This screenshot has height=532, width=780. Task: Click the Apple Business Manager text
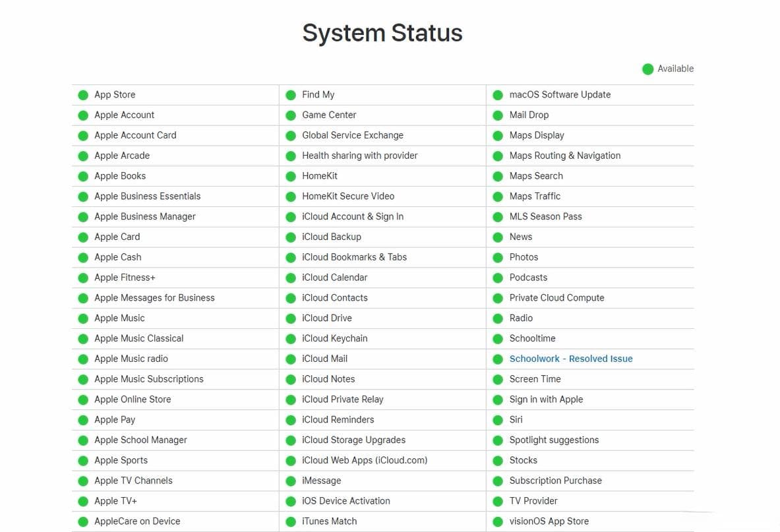145,216
